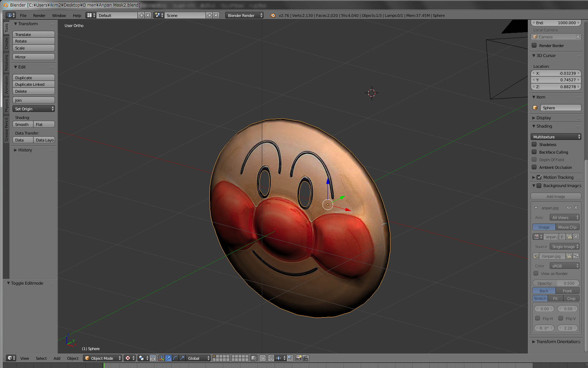Open file browser for anpan image datablock
588x368 pixels.
click(569, 237)
